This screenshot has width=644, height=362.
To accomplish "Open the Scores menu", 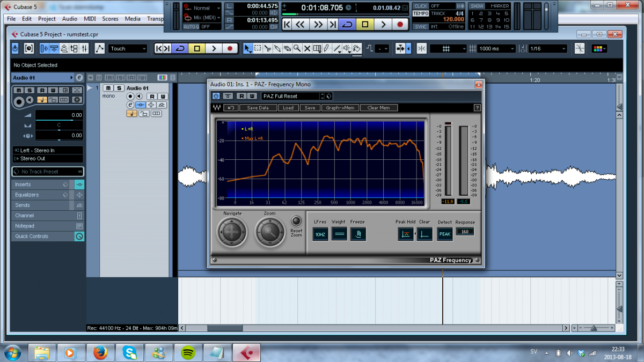I will pyautogui.click(x=110, y=19).
